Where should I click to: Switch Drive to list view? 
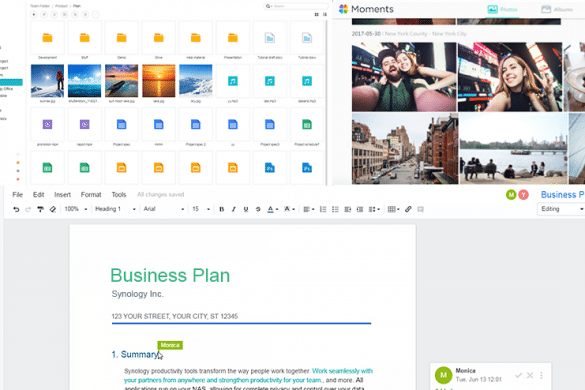pos(325,15)
